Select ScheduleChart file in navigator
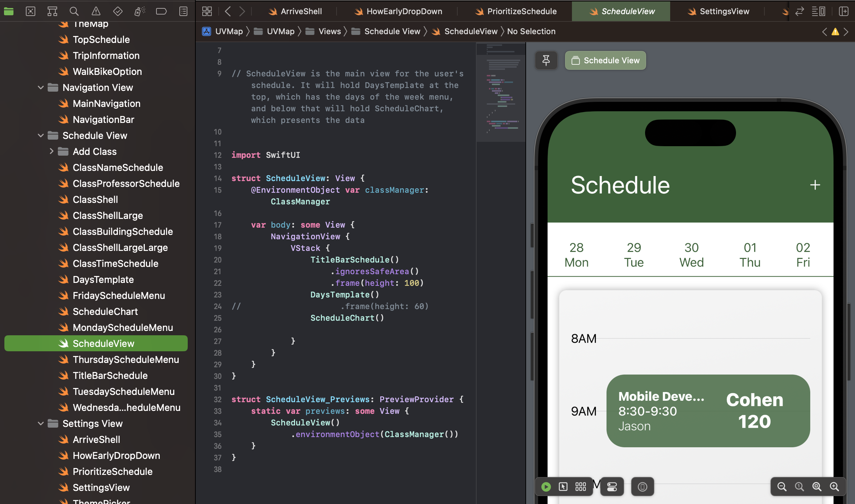Image resolution: width=855 pixels, height=504 pixels. point(105,312)
